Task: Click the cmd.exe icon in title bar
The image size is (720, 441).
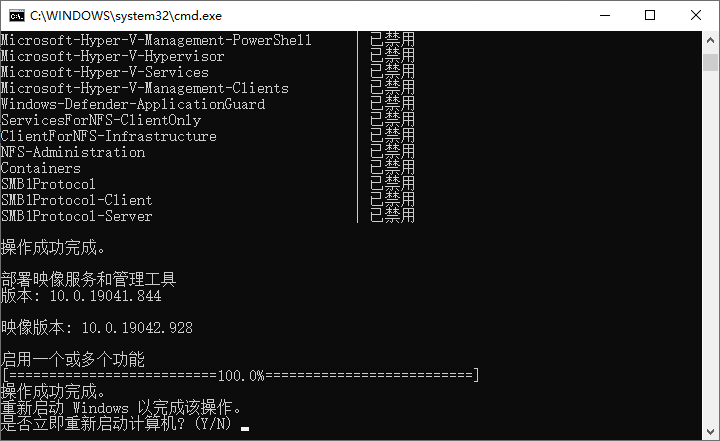Action: [x=17, y=15]
